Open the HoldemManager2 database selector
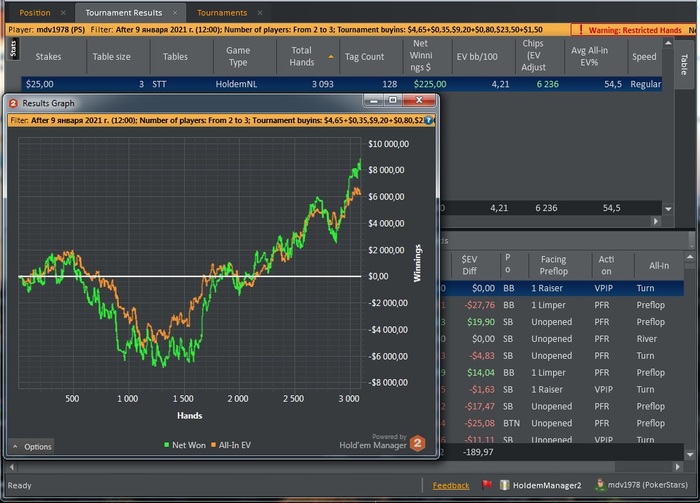The width and height of the screenshot is (700, 503). click(x=541, y=485)
